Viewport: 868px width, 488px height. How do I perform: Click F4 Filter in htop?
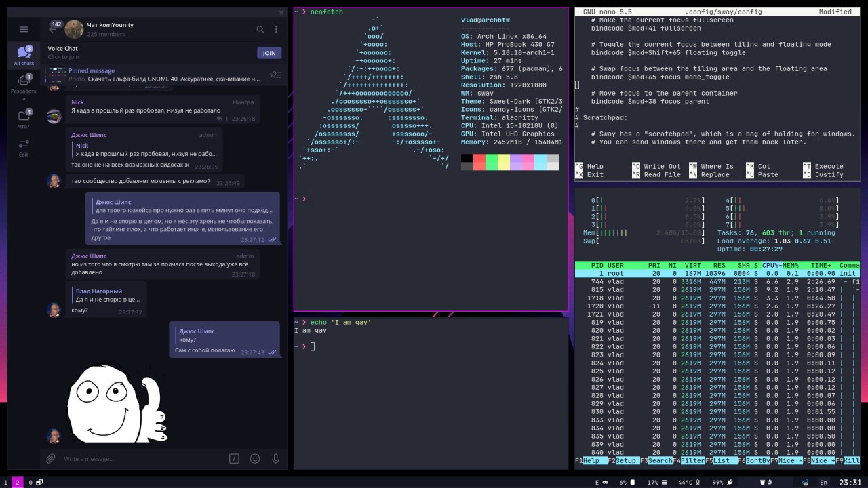pos(689,460)
